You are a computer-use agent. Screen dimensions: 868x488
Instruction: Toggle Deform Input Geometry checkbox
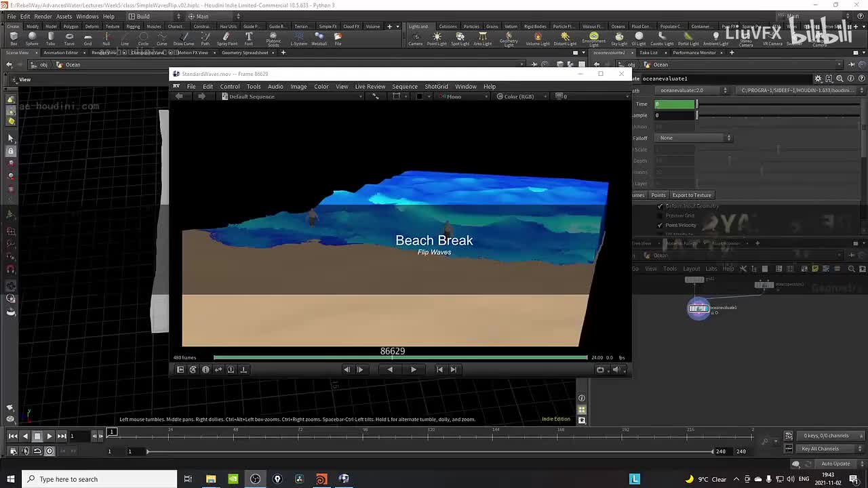coord(660,206)
